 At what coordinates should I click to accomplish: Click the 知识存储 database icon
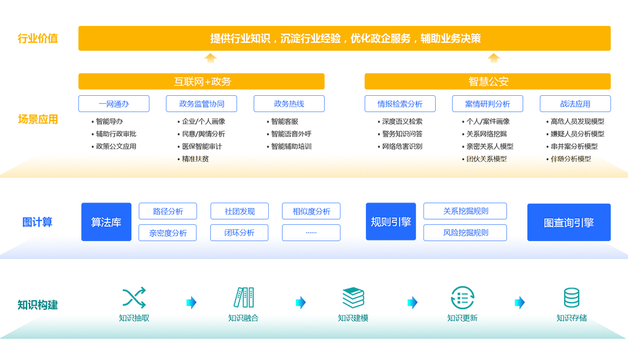pos(571,298)
